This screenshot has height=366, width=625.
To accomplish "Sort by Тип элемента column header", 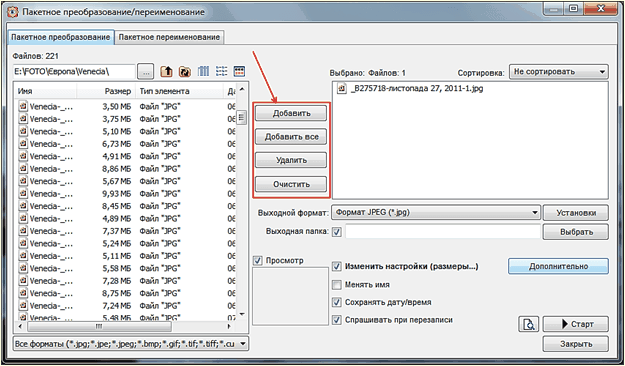I will pyautogui.click(x=179, y=91).
